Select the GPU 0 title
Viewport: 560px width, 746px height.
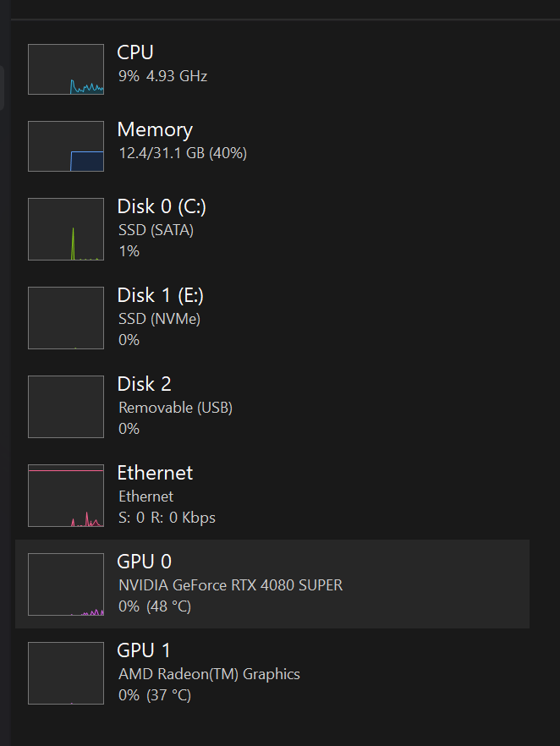(144, 562)
